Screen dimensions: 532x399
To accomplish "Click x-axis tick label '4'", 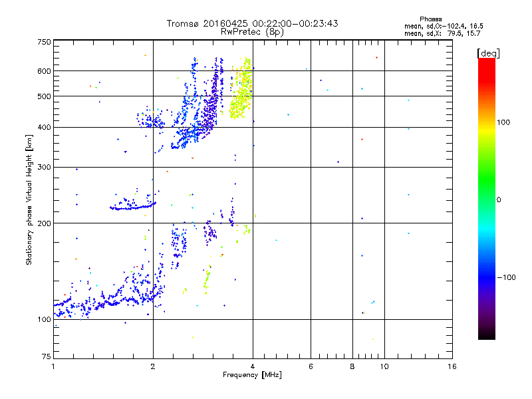I will pyautogui.click(x=253, y=366).
